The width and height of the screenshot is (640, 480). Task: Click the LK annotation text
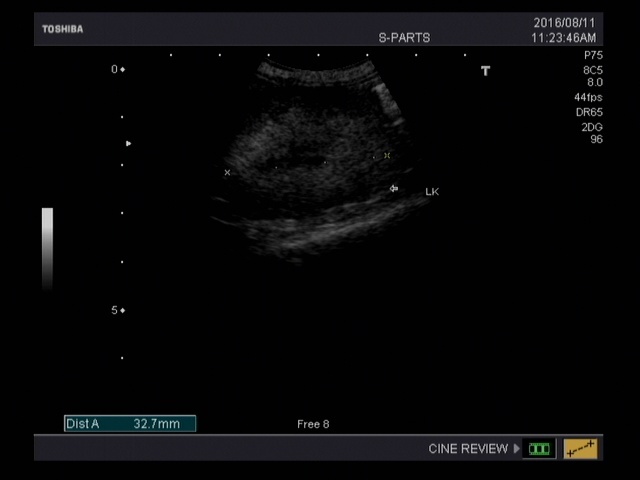coord(432,191)
